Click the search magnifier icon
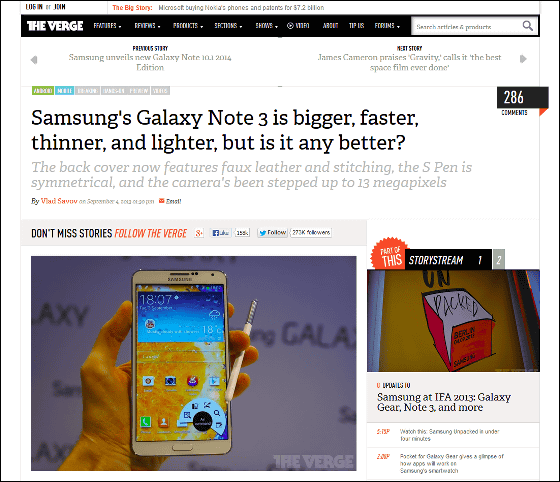Viewport: 560px width, 482px height. (x=528, y=26)
